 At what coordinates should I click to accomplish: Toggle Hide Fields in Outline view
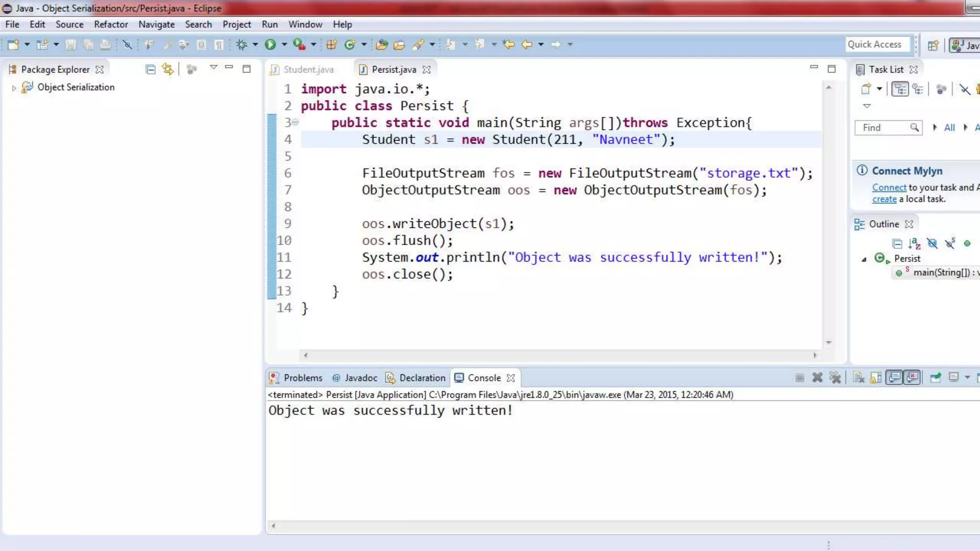point(932,244)
